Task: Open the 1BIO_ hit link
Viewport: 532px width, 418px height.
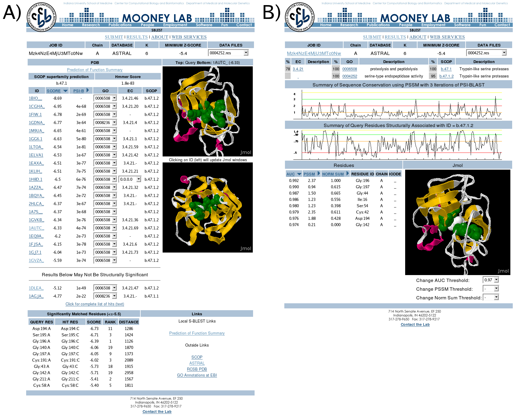Action: click(x=35, y=98)
